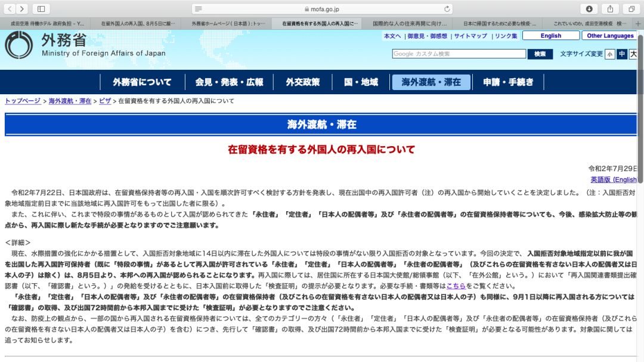Set text size to large (大)
Image resolution: width=644 pixels, height=362 pixels.
[x=633, y=54]
